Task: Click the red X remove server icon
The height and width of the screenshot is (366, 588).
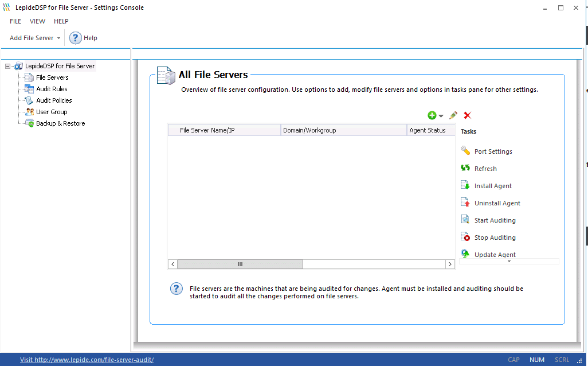Action: click(467, 115)
